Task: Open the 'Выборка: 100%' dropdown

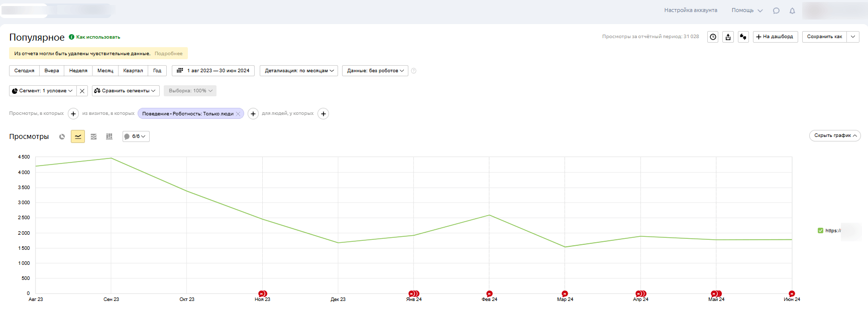Action: coord(190,91)
